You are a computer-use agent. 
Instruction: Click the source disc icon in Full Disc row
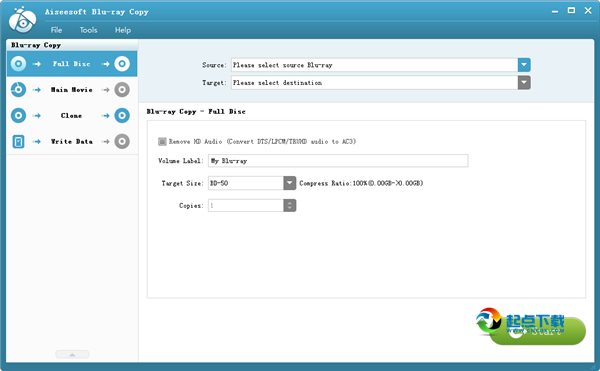pyautogui.click(x=18, y=64)
